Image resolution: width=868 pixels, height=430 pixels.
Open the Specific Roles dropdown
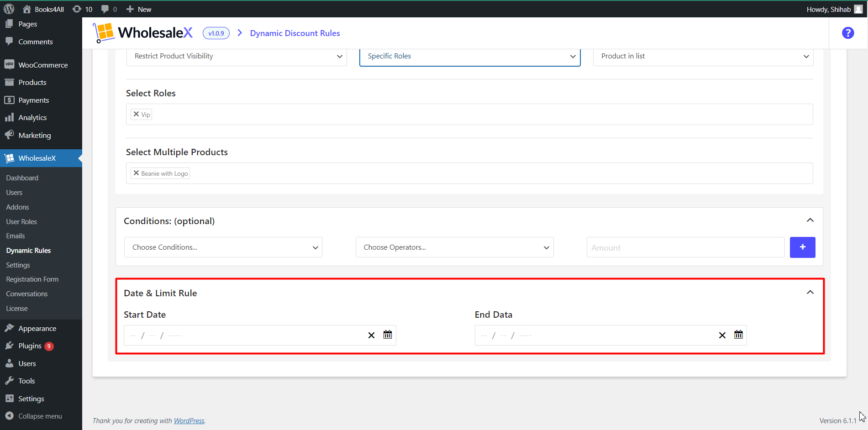pyautogui.click(x=470, y=56)
